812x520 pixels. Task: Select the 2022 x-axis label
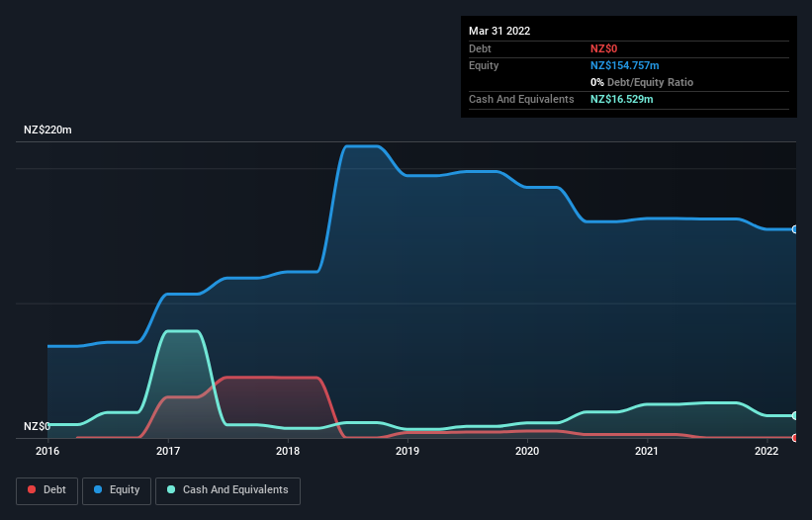[767, 451]
